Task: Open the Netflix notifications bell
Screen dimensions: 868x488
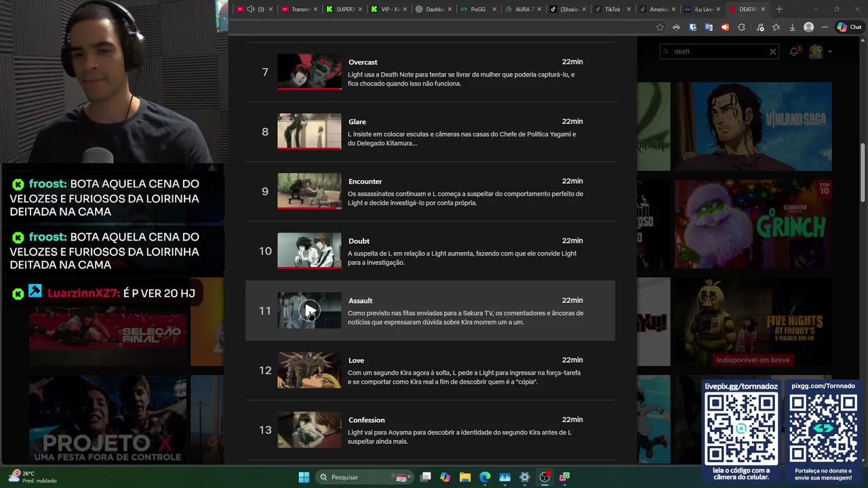Action: [794, 52]
